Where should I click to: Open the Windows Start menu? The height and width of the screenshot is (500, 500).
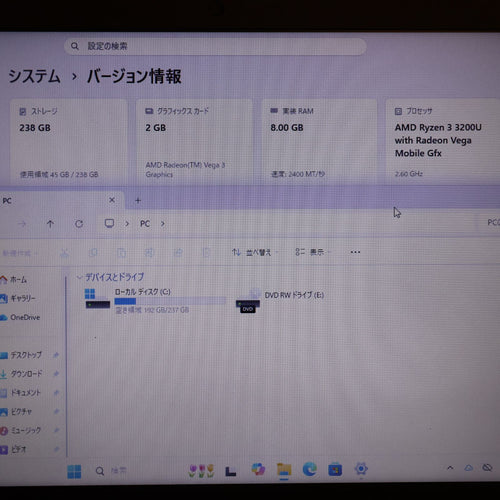click(74, 471)
